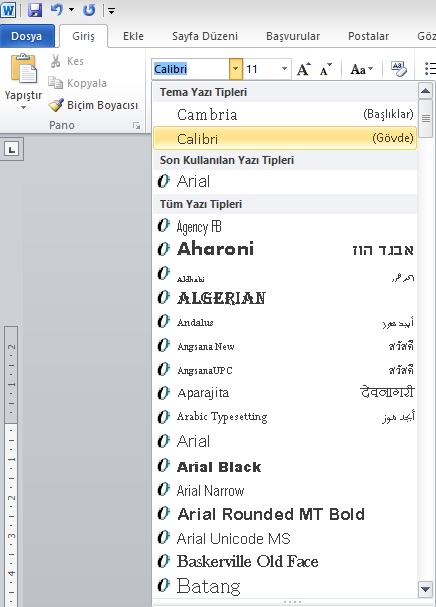
Task: Click font list scrollbar down arrow
Action: [426, 590]
